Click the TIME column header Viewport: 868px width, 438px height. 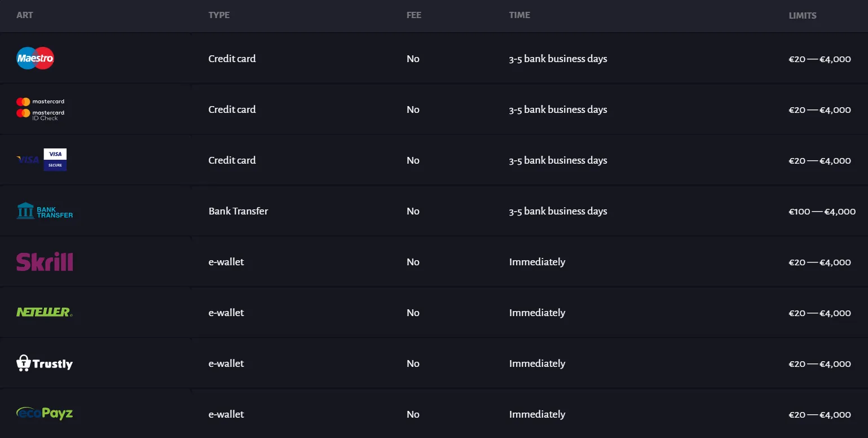tap(519, 15)
